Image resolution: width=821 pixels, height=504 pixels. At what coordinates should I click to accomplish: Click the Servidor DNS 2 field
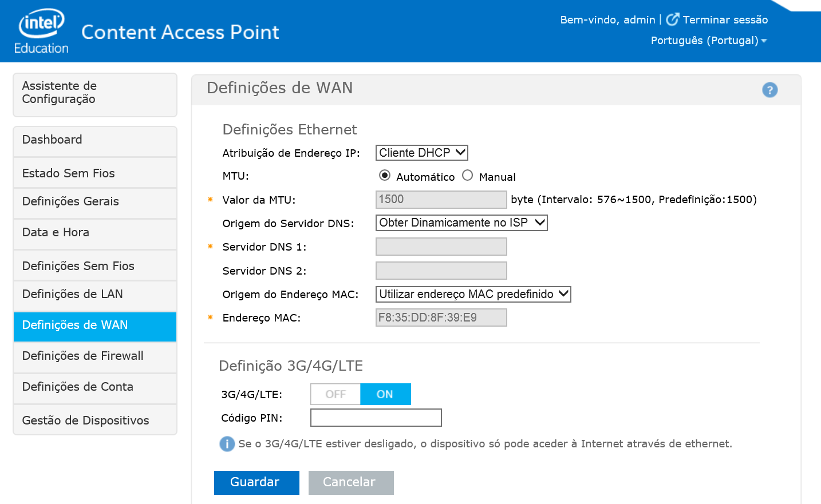point(441,271)
